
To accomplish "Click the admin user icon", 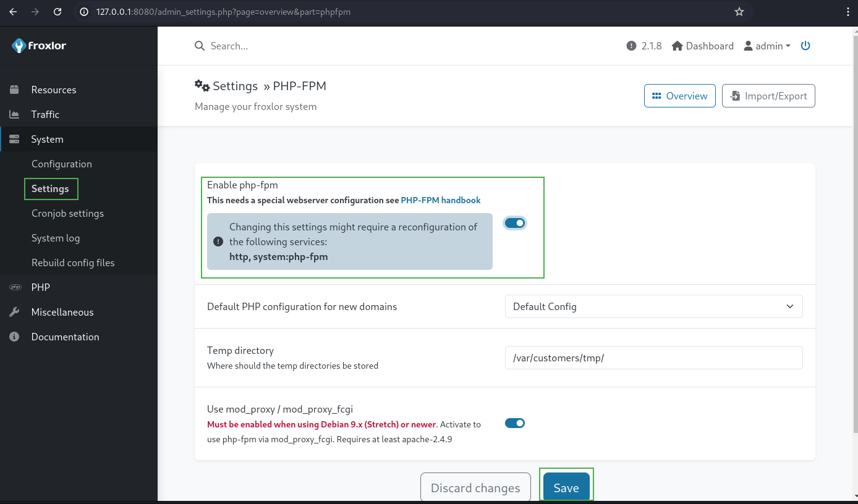I will click(x=748, y=46).
